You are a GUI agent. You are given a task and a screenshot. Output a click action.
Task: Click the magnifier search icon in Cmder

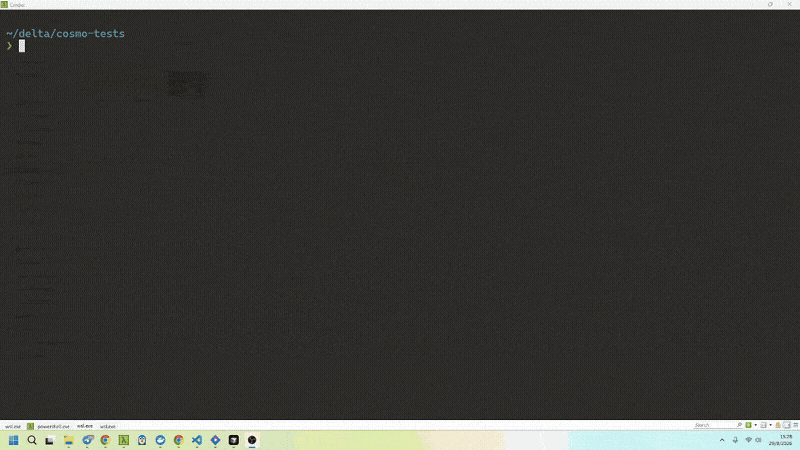click(x=739, y=424)
